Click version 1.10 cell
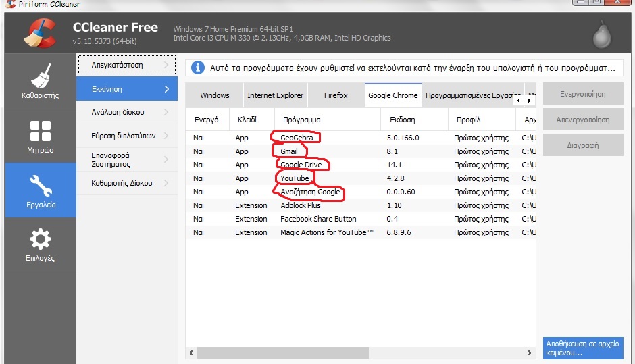635x364 pixels. pyautogui.click(x=394, y=205)
